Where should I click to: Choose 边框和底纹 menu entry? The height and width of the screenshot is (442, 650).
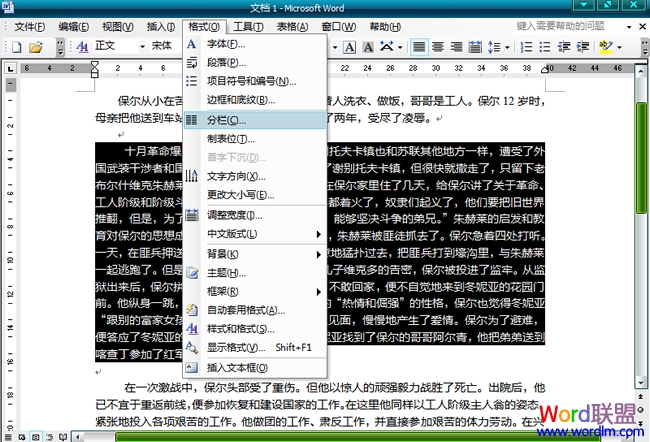point(241,100)
